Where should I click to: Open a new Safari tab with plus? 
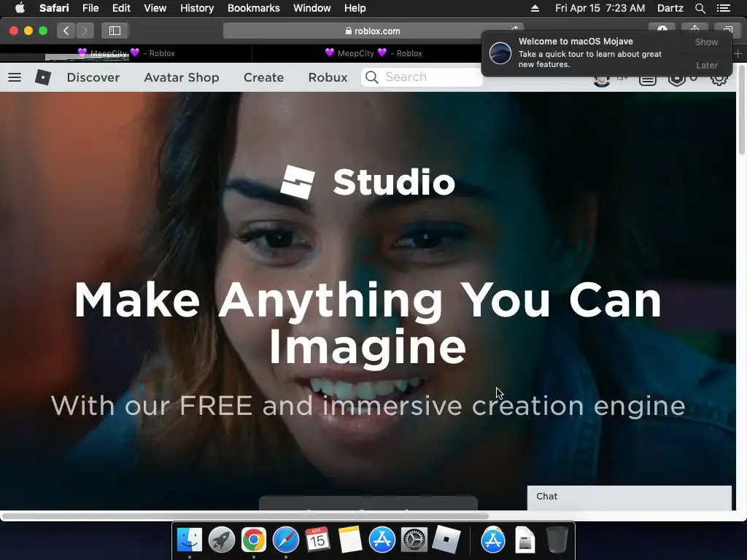pyautogui.click(x=738, y=54)
